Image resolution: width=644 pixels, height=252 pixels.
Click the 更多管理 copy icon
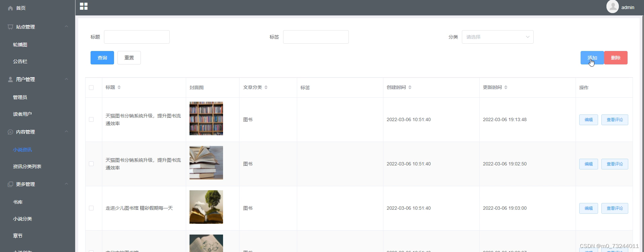[x=10, y=184]
